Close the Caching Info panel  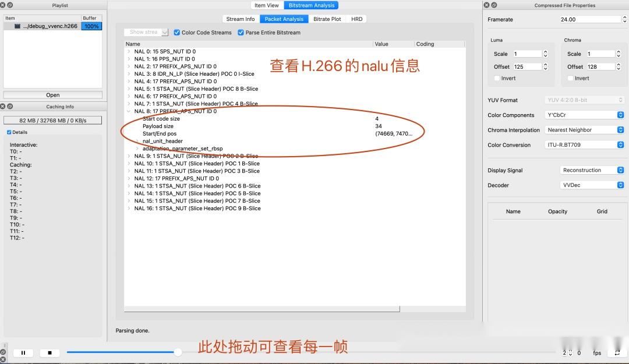point(3,107)
